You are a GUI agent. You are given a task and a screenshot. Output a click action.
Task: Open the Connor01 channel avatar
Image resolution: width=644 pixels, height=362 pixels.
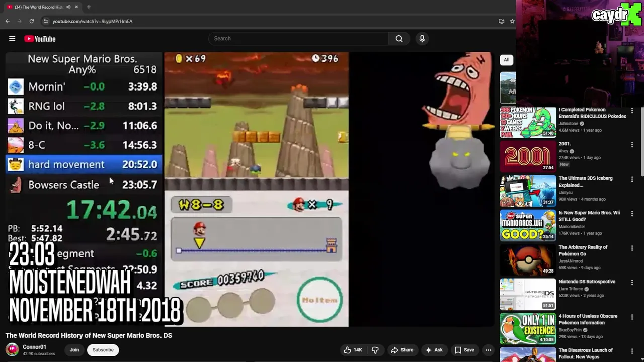point(12,350)
